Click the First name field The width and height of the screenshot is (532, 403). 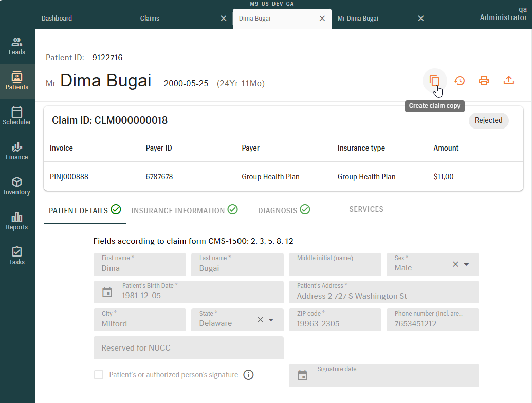(140, 264)
